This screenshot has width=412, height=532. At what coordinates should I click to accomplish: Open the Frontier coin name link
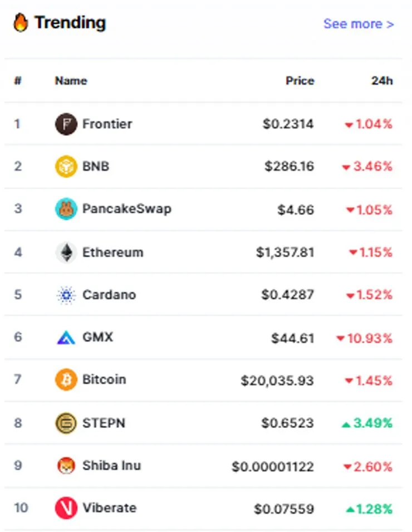107,124
